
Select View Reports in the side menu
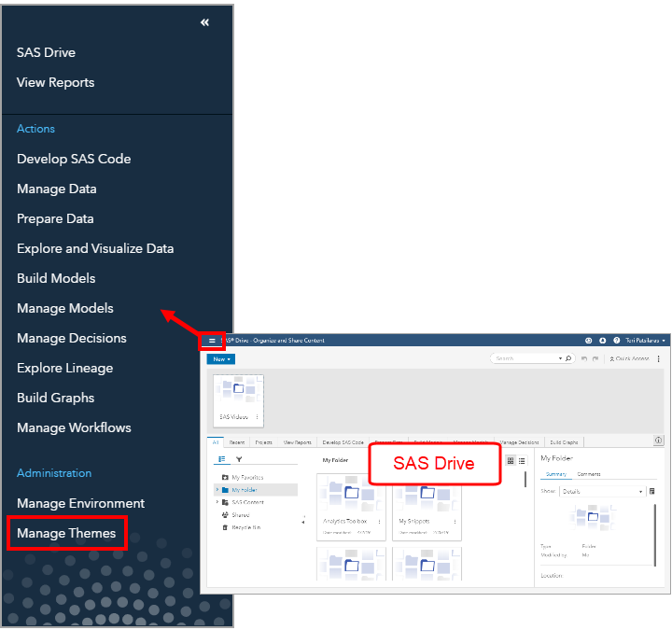pyautogui.click(x=55, y=82)
